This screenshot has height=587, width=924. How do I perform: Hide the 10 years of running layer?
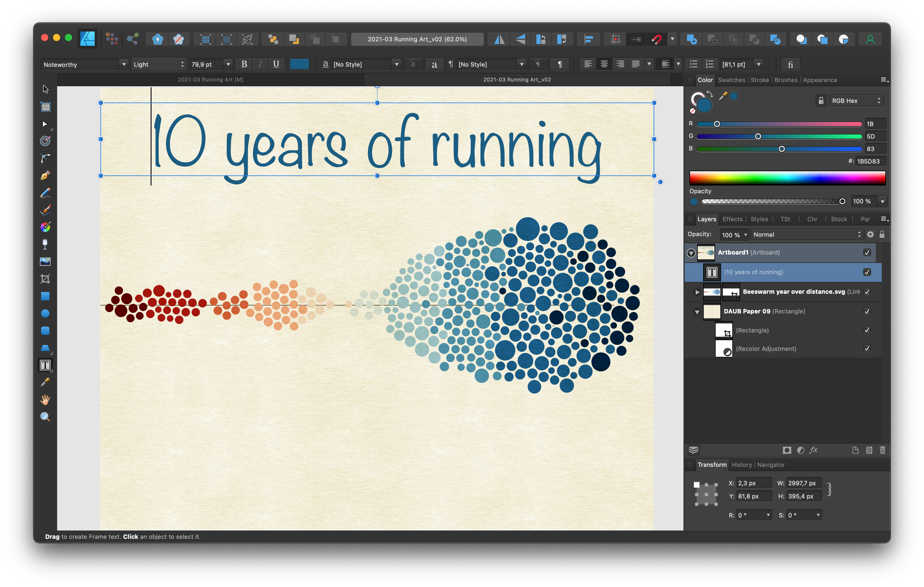tap(867, 272)
